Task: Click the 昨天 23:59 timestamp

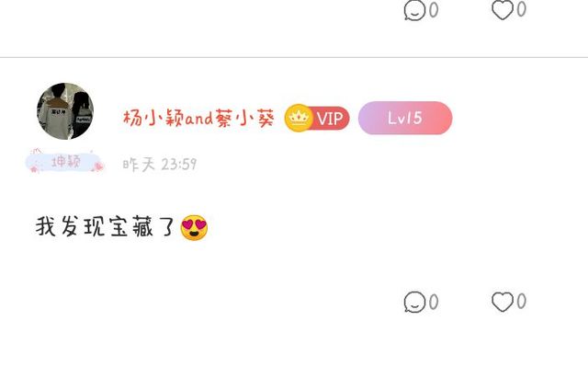Action: (x=160, y=164)
